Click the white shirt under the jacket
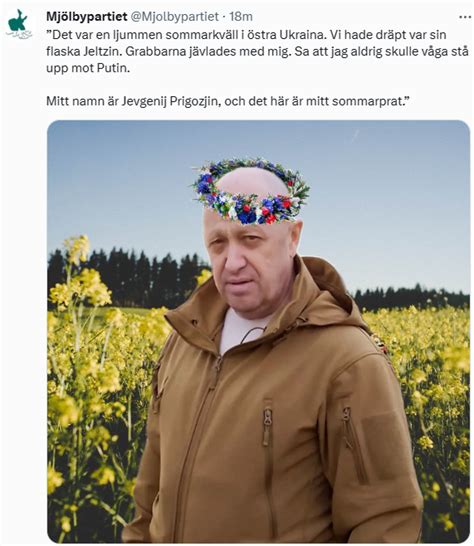The height and width of the screenshot is (546, 474). tap(242, 331)
